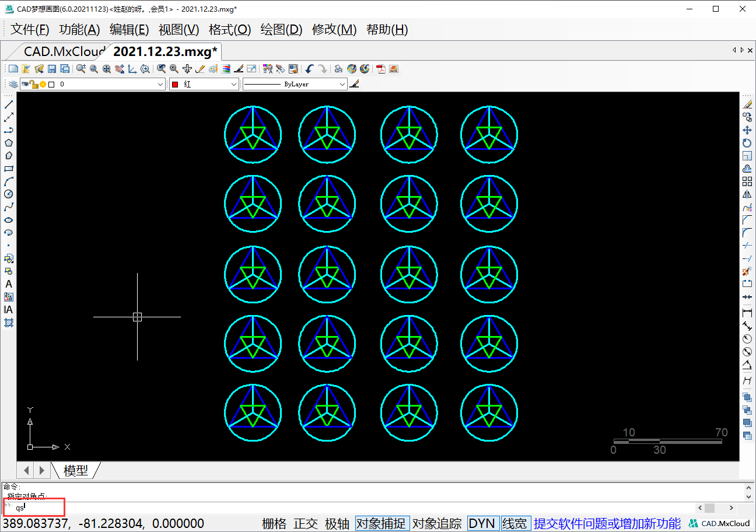756x532 pixels.
Task: Toggle 正交 ortho mode
Action: 306,524
